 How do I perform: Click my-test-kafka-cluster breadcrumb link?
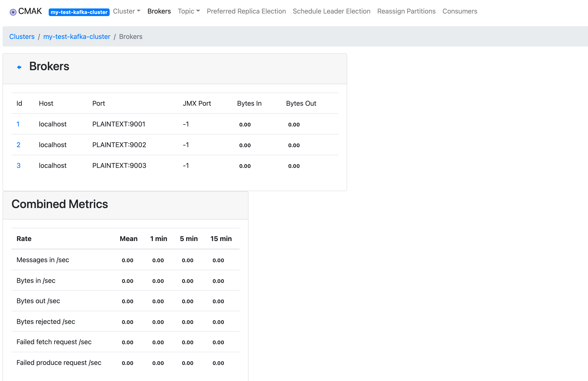point(77,37)
